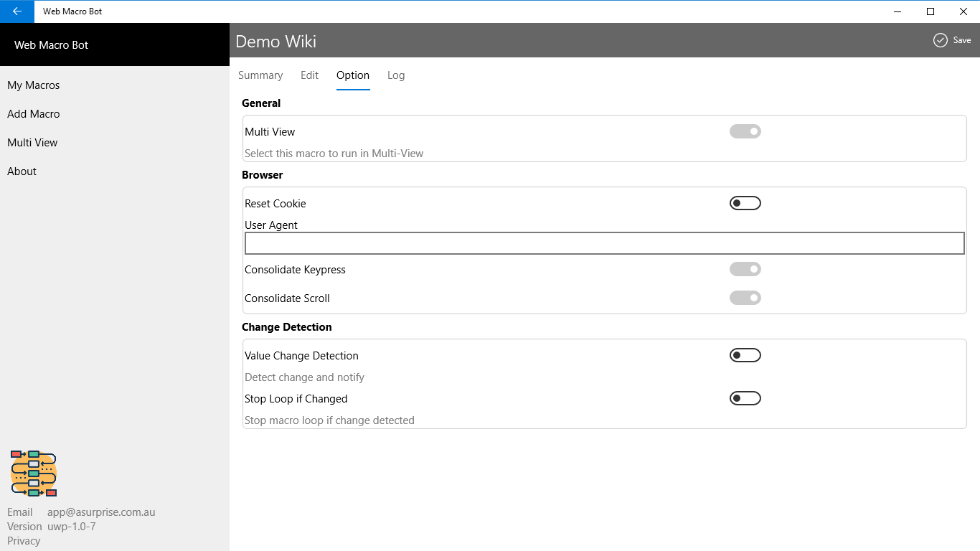
Task: Open the Privacy link
Action: coord(24,541)
